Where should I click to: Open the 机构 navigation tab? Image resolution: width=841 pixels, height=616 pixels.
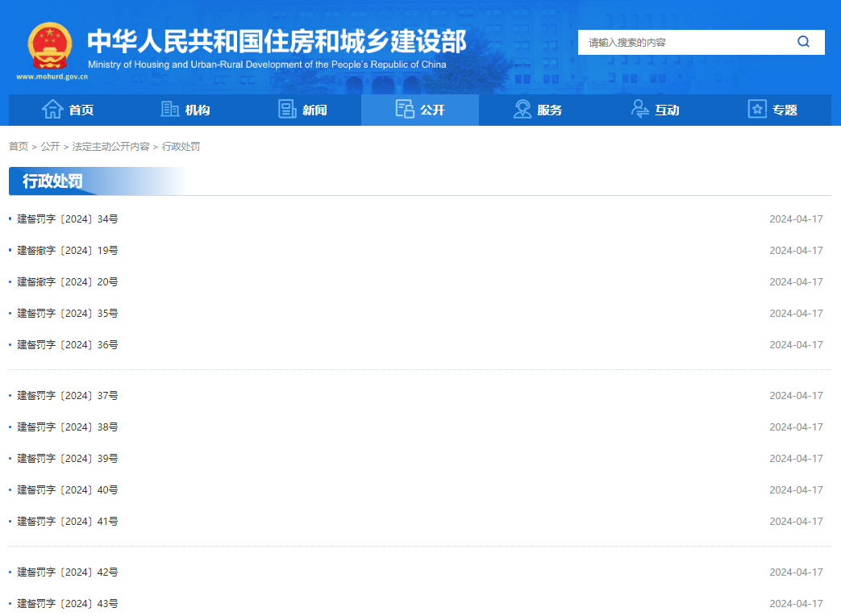coord(185,110)
